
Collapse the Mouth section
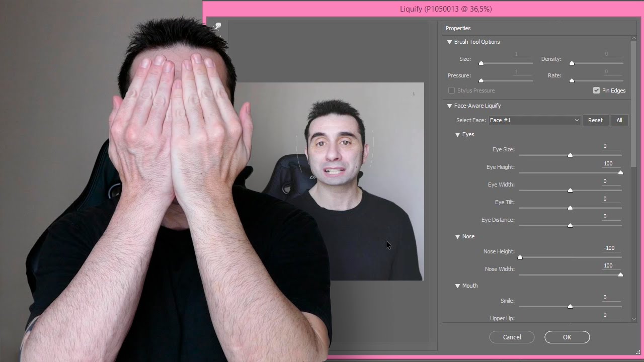(458, 286)
